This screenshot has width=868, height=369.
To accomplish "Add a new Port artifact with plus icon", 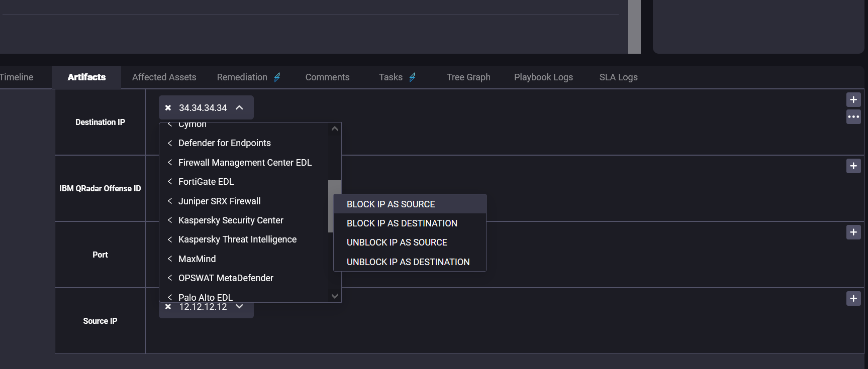I will click(x=853, y=232).
